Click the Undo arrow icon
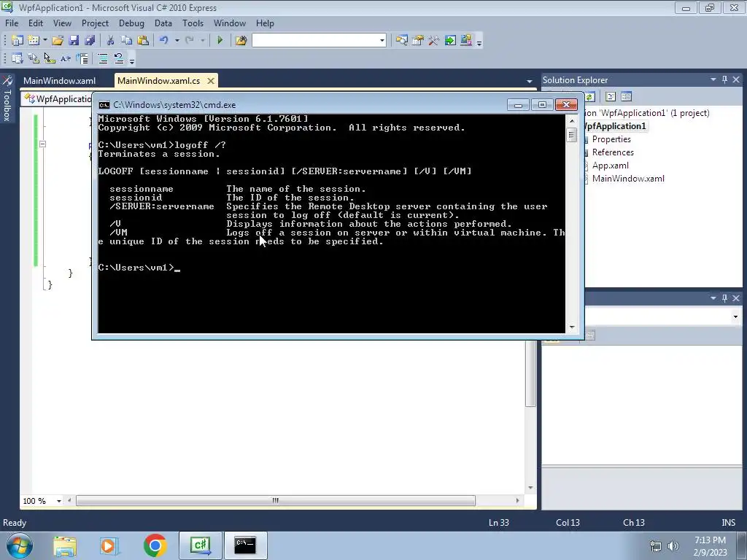The width and height of the screenshot is (747, 560). point(164,41)
